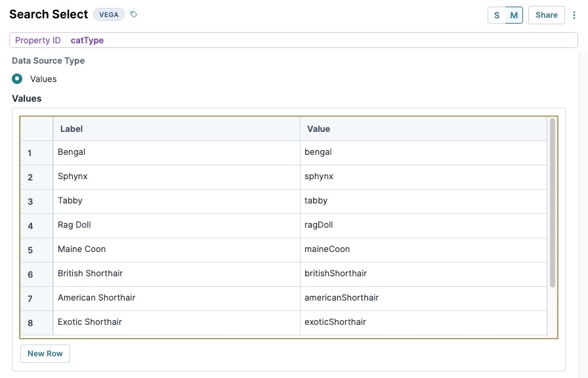Click row number 7 header

point(37,299)
